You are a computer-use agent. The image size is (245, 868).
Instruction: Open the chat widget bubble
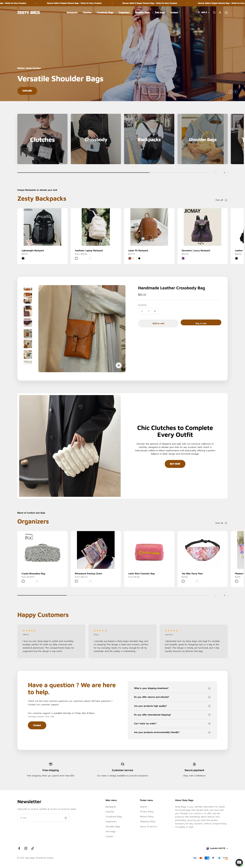coord(239,862)
